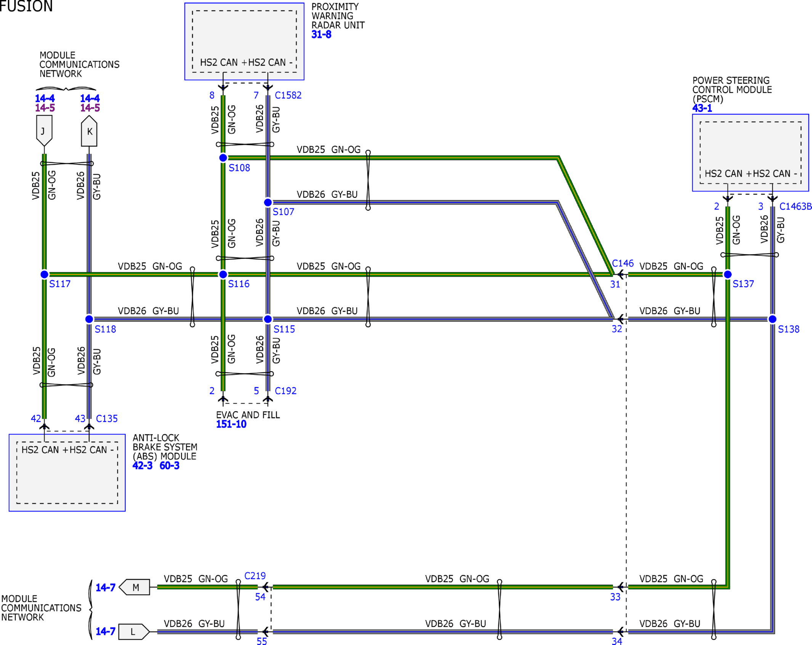Select HS2 CAN - label in PSCM box
The width and height of the screenshot is (812, 645).
click(775, 174)
